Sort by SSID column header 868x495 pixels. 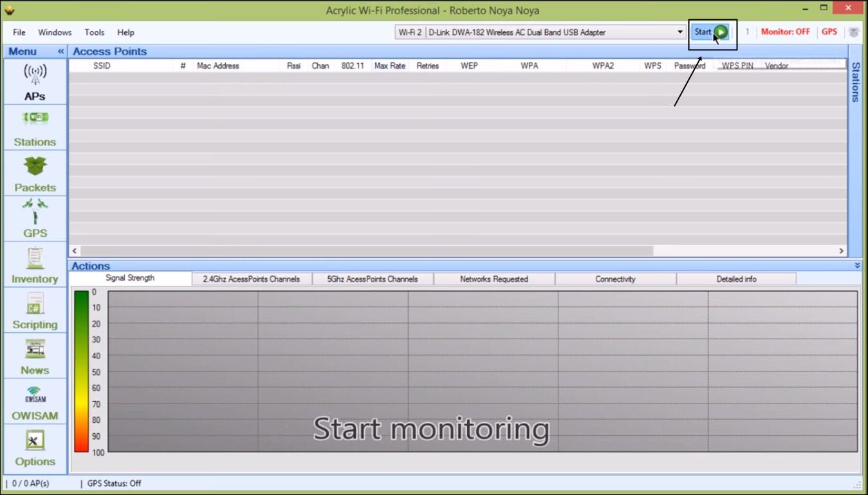click(x=102, y=66)
